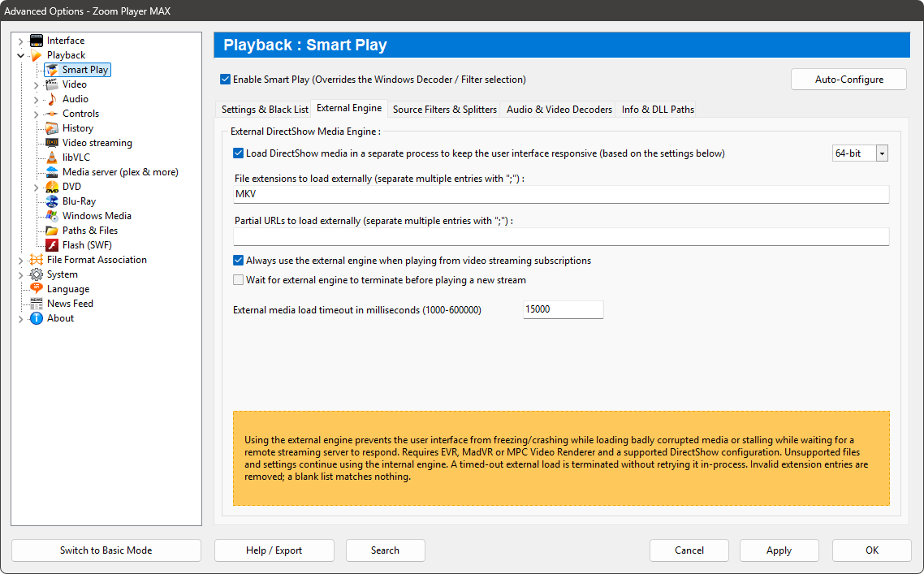
Task: Click the Media server icon
Action: pyautogui.click(x=52, y=172)
